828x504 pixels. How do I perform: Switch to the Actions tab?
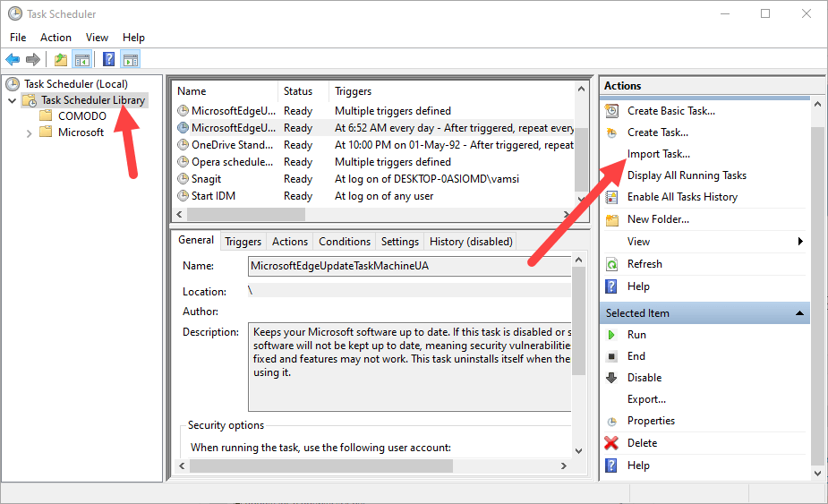(290, 242)
